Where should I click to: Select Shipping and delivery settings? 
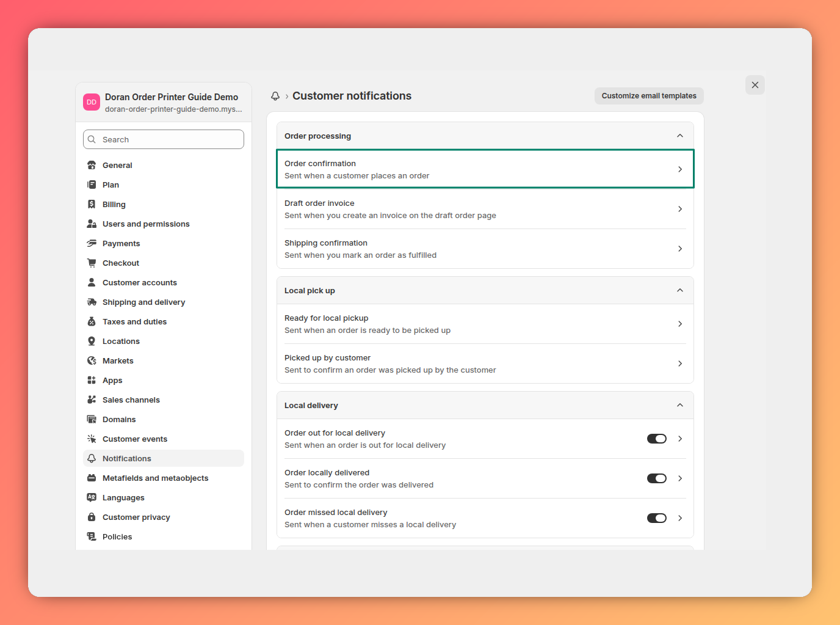click(164, 302)
